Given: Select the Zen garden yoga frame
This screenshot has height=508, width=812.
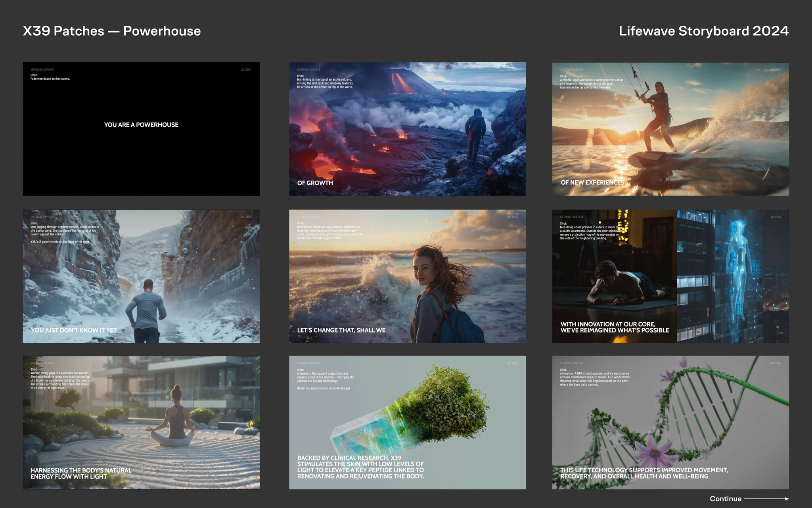Looking at the screenshot, I should tap(141, 422).
